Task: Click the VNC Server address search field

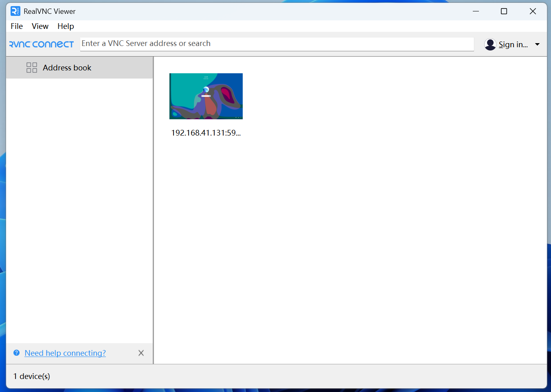Action: point(277,44)
